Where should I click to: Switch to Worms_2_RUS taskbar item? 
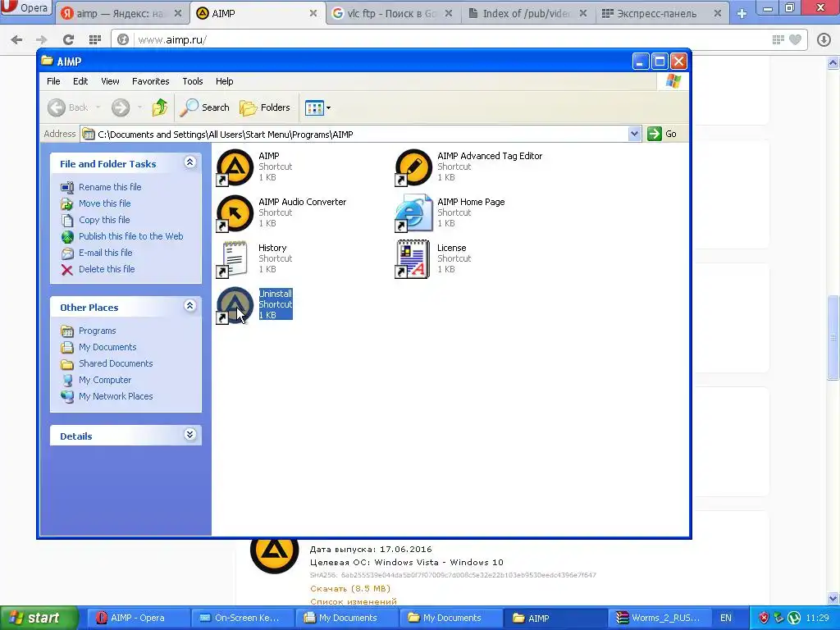click(659, 619)
